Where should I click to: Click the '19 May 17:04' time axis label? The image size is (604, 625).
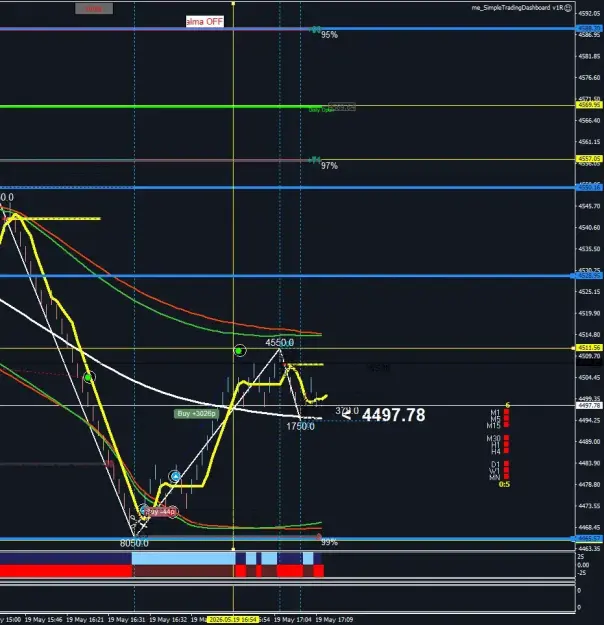click(293, 619)
